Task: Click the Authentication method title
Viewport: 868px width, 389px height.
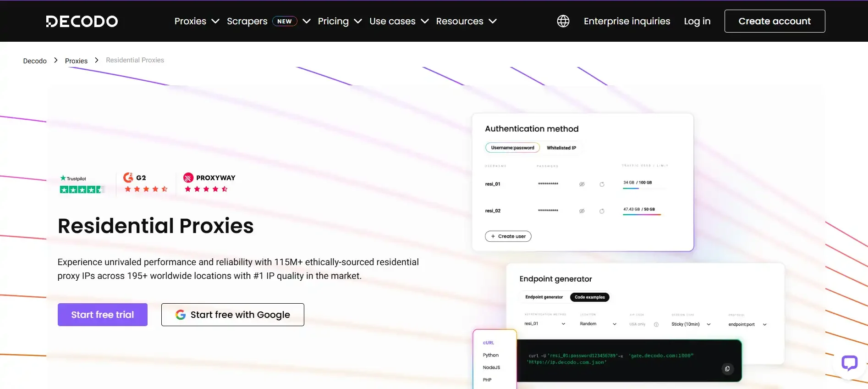Action: (532, 129)
